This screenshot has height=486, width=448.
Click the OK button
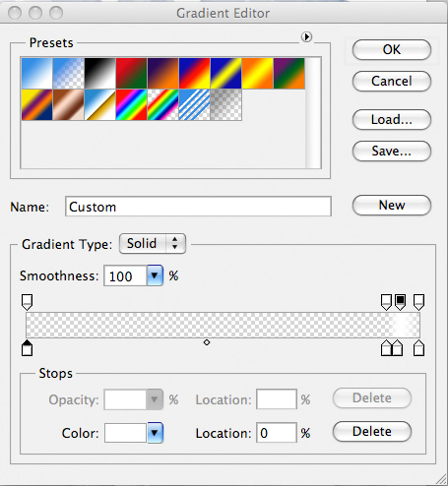pyautogui.click(x=392, y=50)
